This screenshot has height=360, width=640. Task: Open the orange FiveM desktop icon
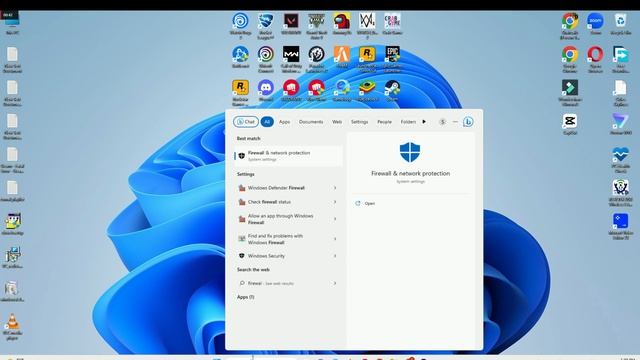(342, 54)
